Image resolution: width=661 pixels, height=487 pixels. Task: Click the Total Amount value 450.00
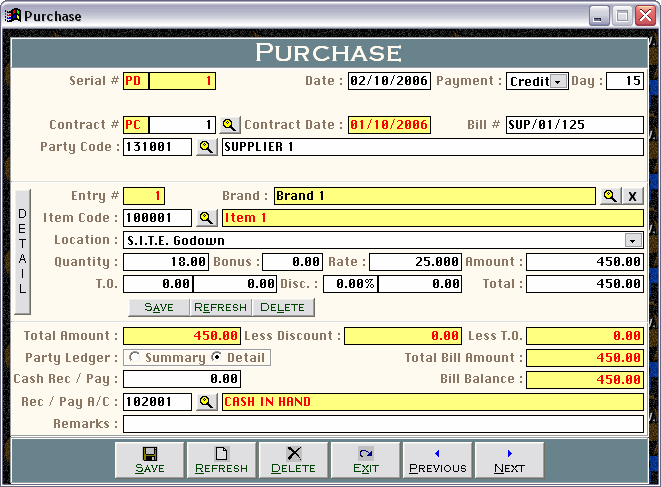pyautogui.click(x=182, y=336)
